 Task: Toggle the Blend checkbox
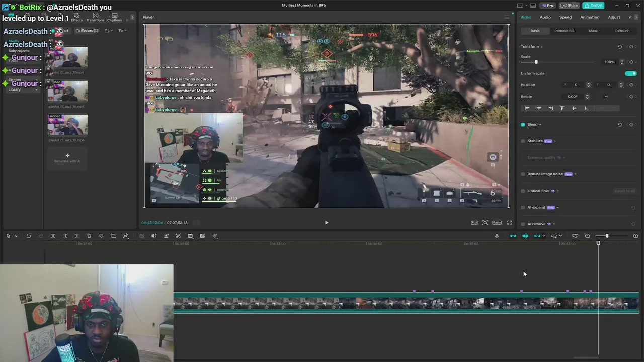click(x=523, y=125)
